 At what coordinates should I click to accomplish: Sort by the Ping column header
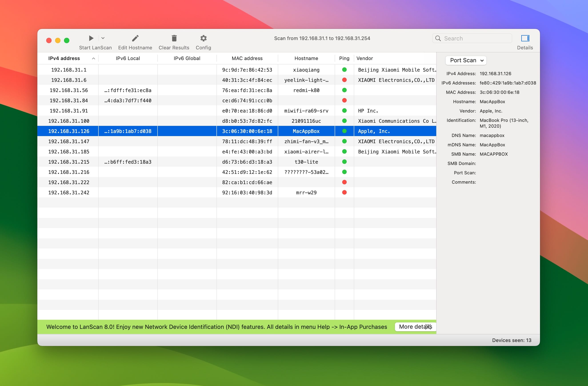344,58
